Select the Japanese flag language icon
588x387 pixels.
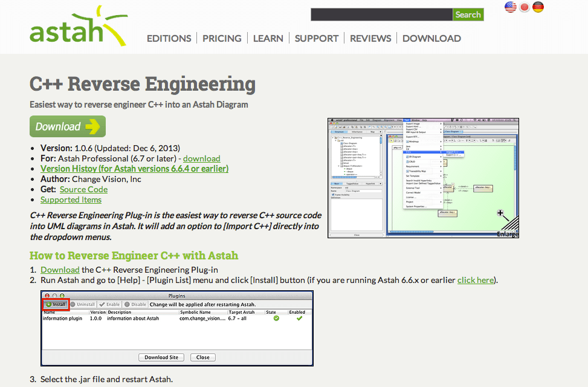coord(524,7)
